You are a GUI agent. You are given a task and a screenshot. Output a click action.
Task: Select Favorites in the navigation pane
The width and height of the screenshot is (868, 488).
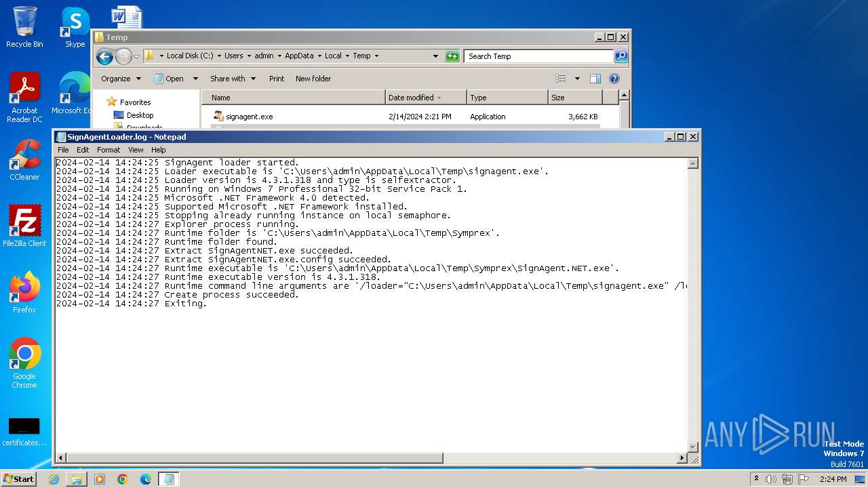click(x=135, y=102)
